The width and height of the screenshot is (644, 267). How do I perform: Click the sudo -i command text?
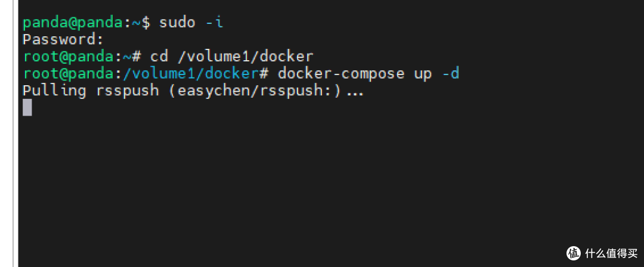pyautogui.click(x=191, y=22)
